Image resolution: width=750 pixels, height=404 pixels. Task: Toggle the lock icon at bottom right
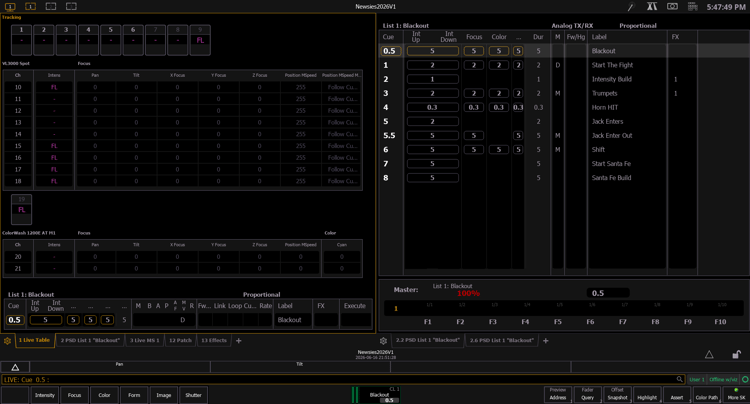(x=737, y=354)
